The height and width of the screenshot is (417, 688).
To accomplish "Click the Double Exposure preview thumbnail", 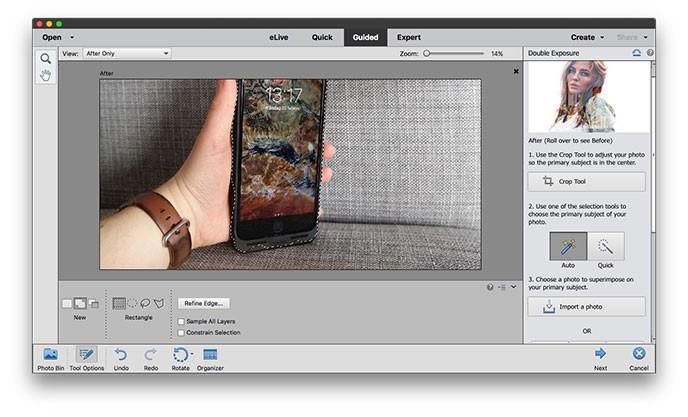I will click(588, 97).
